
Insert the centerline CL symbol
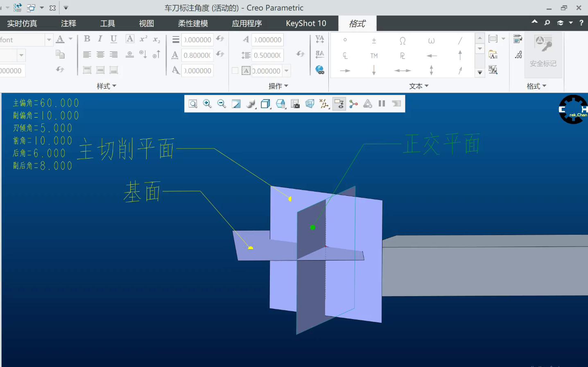click(x=345, y=56)
